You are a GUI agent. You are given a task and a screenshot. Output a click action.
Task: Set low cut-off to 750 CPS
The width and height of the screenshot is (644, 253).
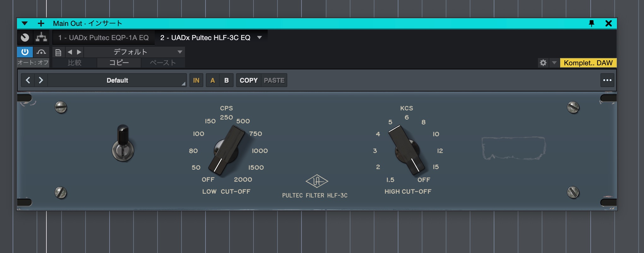coord(256,134)
